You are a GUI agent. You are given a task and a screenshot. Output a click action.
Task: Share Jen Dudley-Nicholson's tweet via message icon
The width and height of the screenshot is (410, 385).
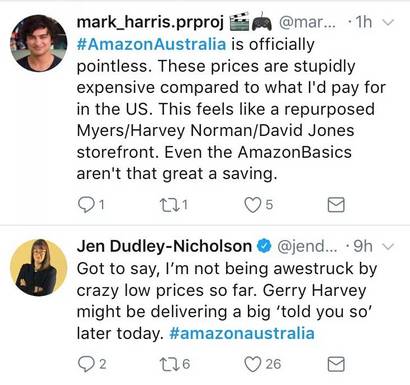(336, 364)
